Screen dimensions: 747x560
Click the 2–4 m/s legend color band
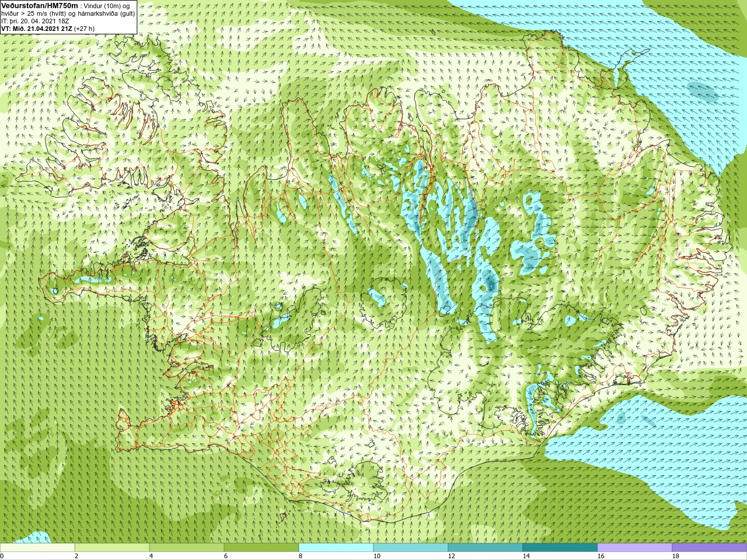tap(112, 548)
